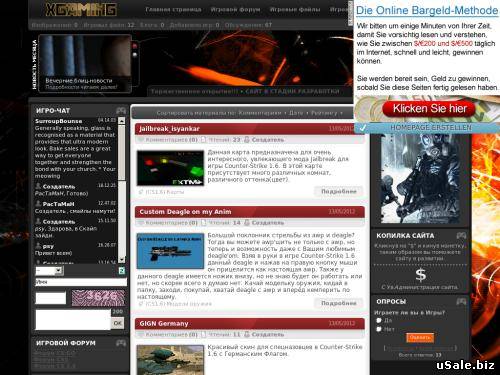
Task: Click the 'HOMEPAGE ERSTELLEN' bar
Action: click(x=427, y=128)
